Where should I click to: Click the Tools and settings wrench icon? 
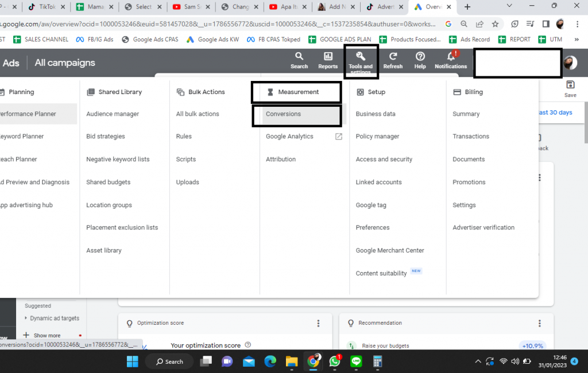[360, 57]
